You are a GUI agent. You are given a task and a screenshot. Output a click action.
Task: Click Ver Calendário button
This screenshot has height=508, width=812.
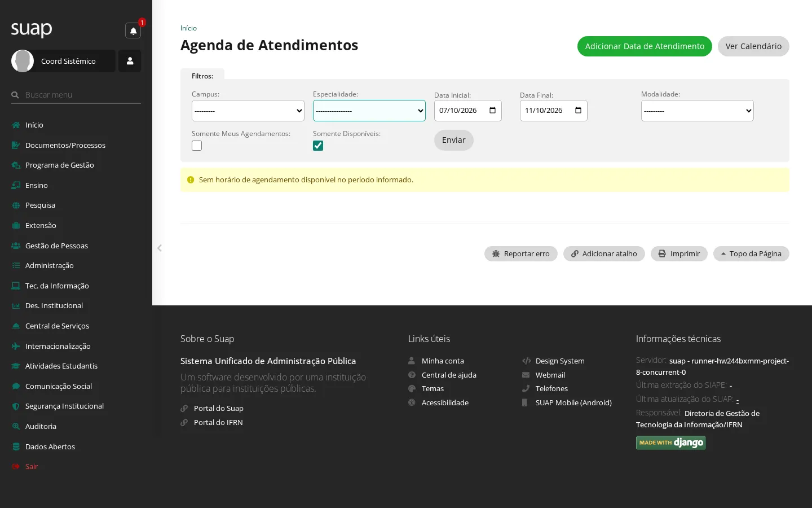pyautogui.click(x=753, y=46)
